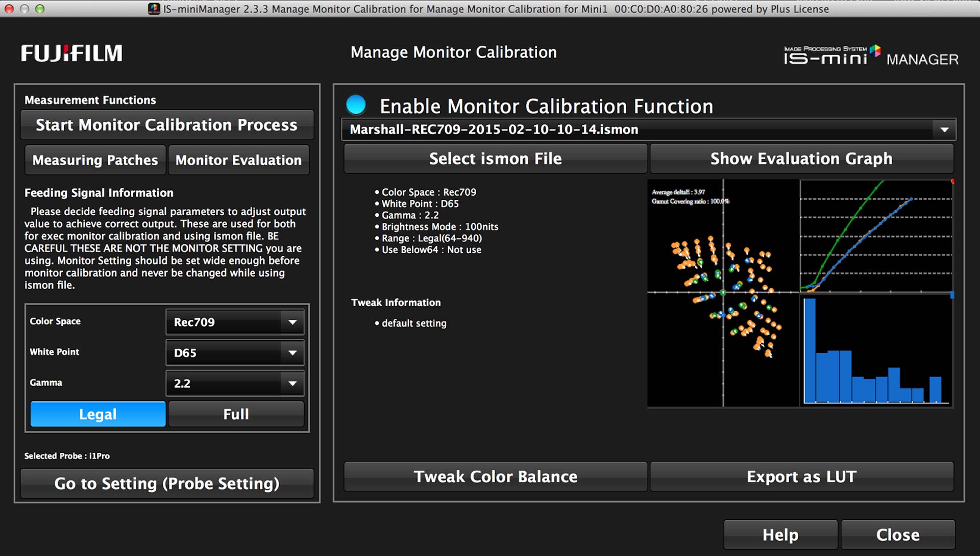Open Measuring Patches
980x556 pixels.
[x=95, y=160]
